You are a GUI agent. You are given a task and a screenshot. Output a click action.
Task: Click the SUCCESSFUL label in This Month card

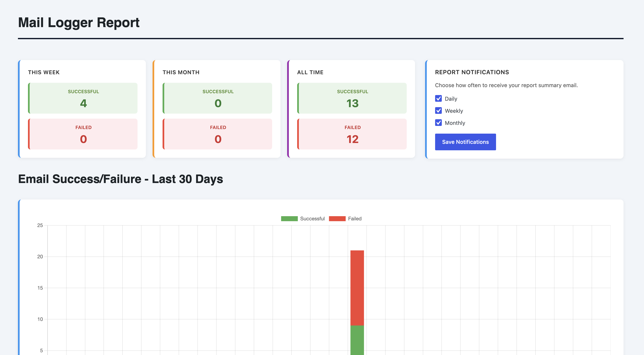pos(218,92)
